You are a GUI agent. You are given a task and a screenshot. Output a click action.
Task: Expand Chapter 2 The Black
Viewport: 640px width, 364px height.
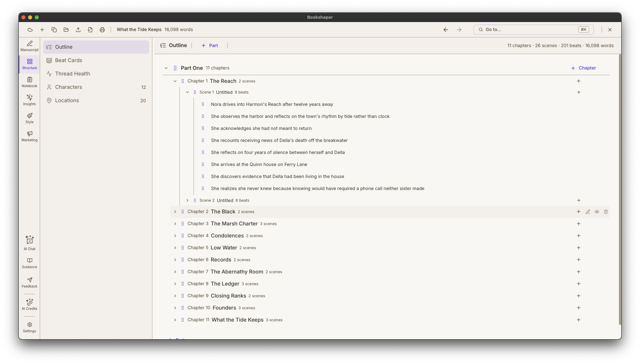coord(175,212)
